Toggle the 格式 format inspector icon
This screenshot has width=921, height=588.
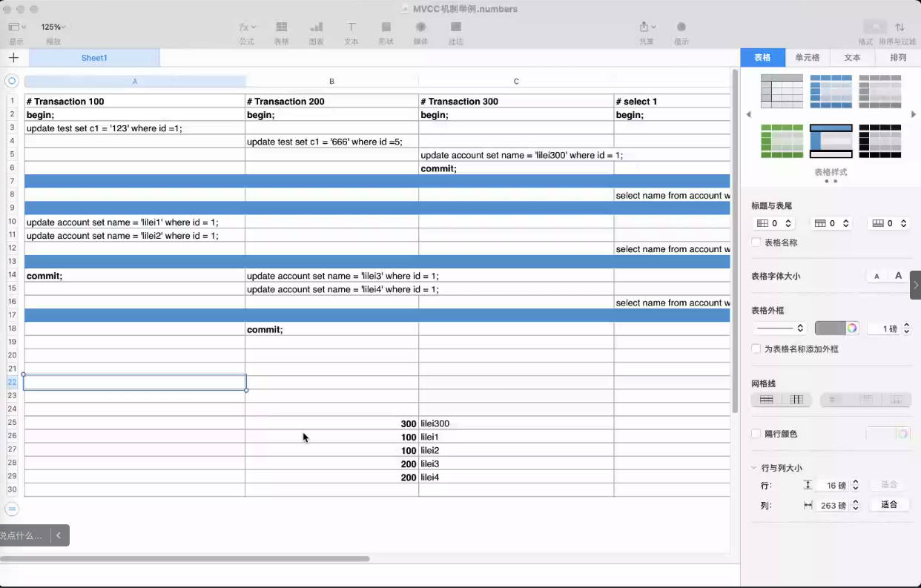click(874, 27)
